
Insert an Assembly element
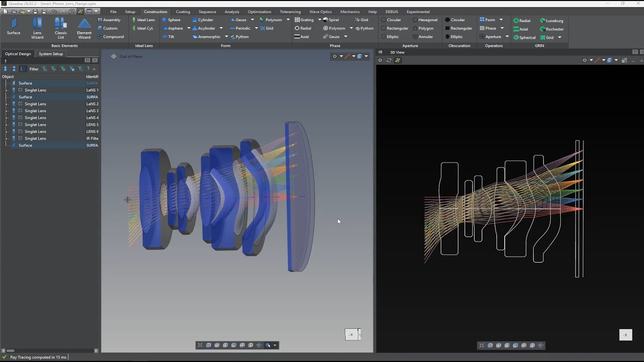click(109, 20)
